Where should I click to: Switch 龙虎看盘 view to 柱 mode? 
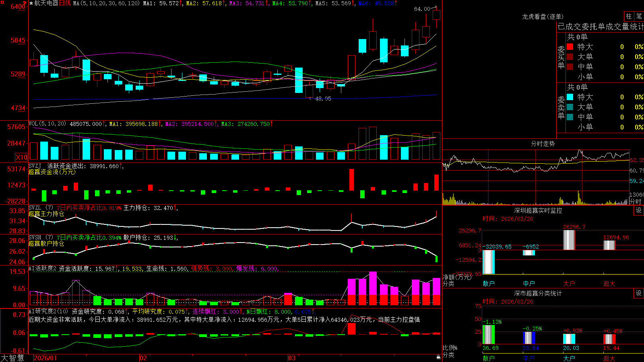629,16
